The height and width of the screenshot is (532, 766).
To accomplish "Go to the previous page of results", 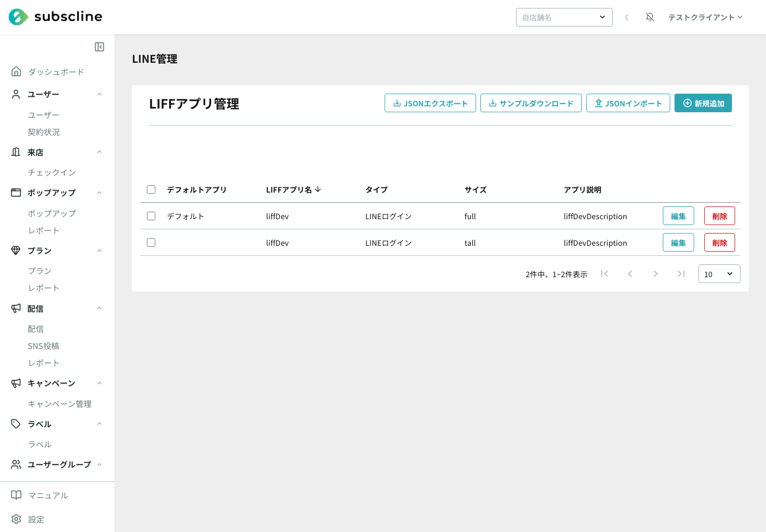I will pyautogui.click(x=630, y=274).
